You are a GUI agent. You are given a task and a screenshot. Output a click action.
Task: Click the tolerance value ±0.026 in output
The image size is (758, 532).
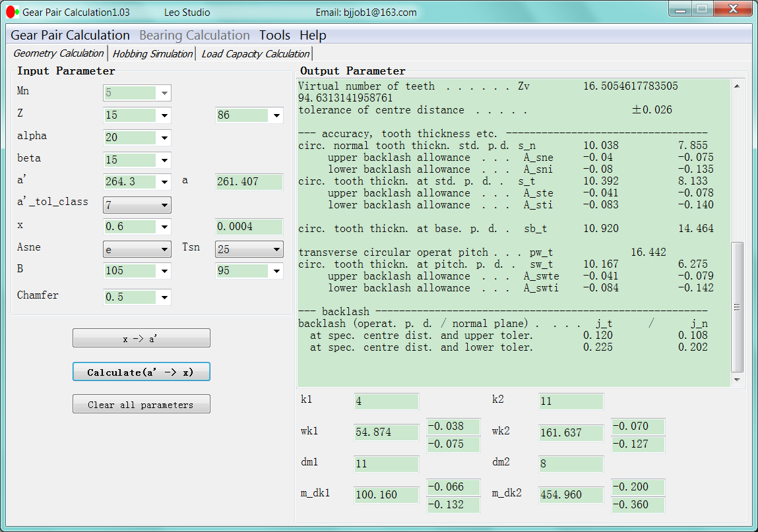(x=652, y=109)
